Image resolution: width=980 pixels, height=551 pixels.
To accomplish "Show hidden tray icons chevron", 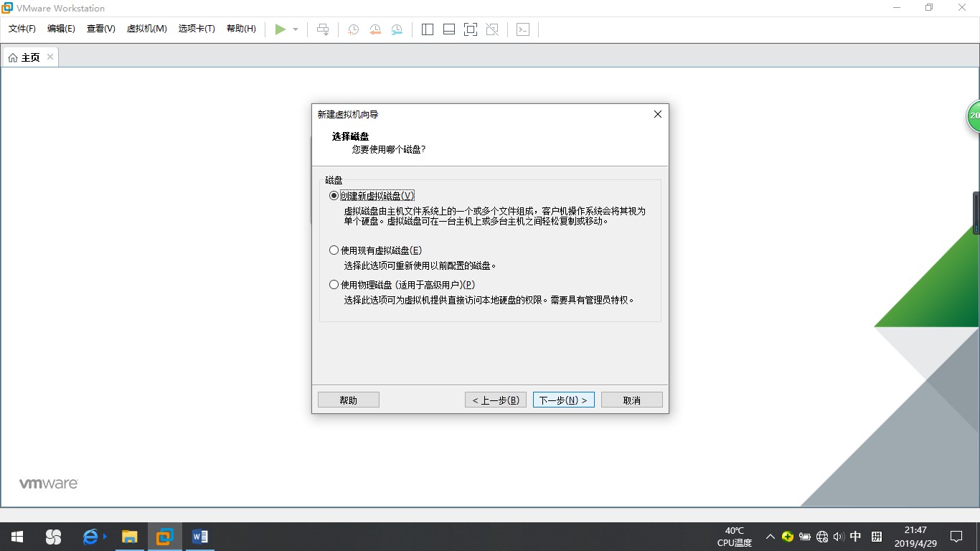I will pyautogui.click(x=771, y=537).
